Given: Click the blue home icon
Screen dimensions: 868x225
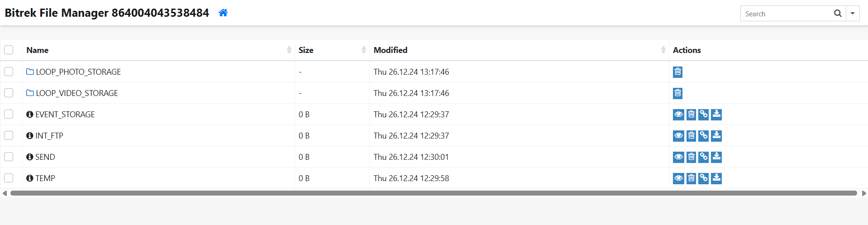Looking at the screenshot, I should [x=223, y=13].
